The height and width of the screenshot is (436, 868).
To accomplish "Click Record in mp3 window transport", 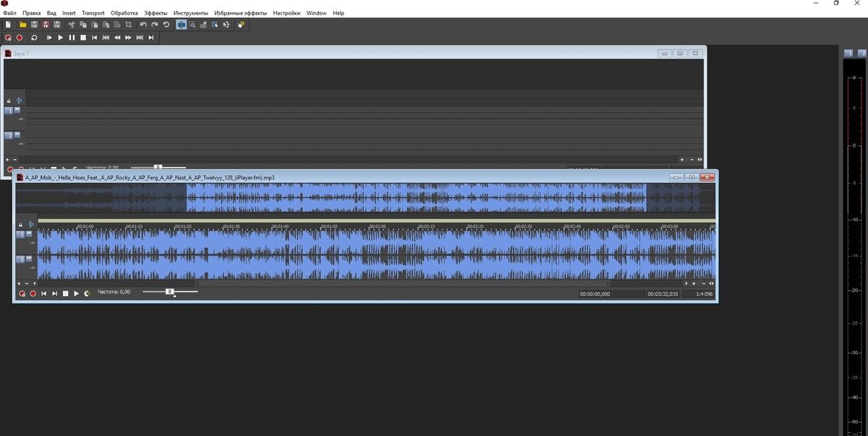I will 33,293.
